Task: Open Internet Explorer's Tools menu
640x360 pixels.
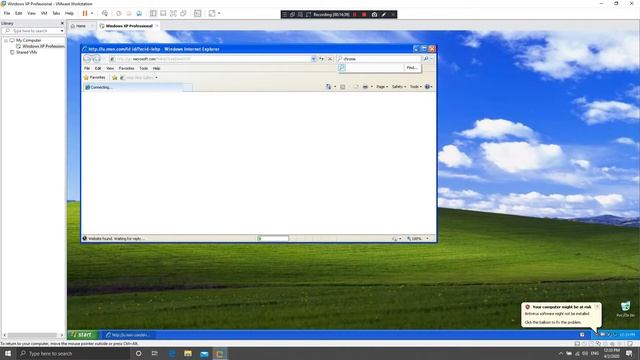Action: [143, 68]
